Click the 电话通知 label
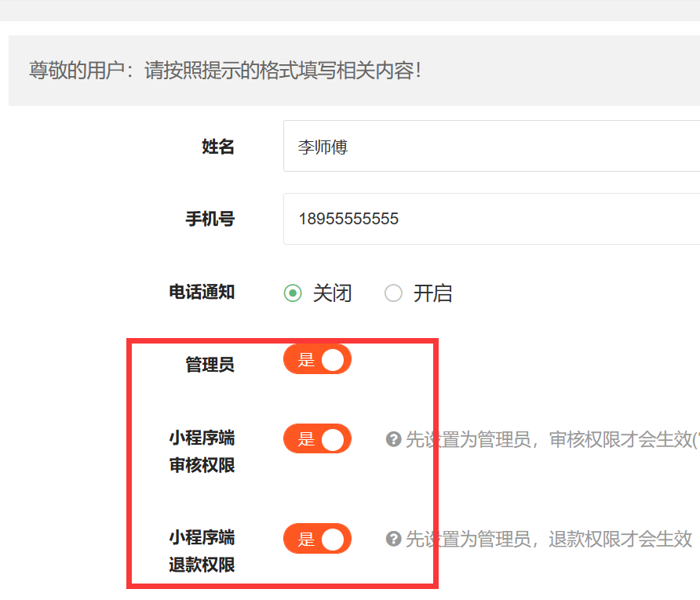Screen dimensions: 700x600 [202, 293]
